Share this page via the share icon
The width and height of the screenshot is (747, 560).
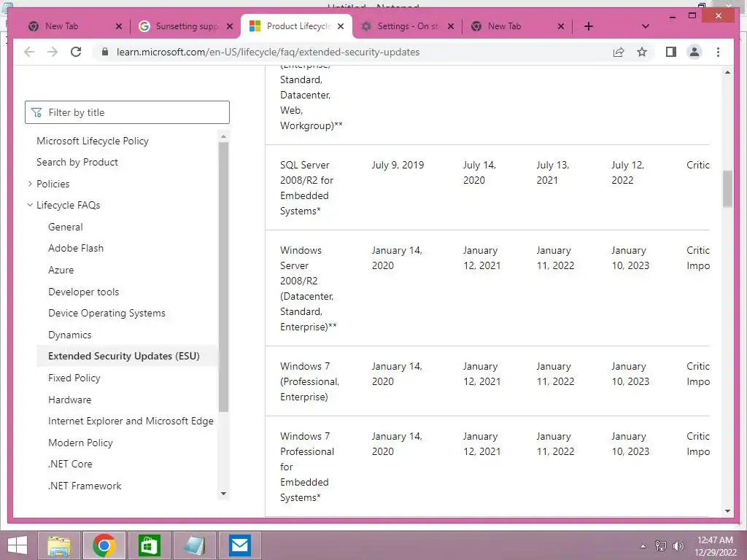click(619, 52)
